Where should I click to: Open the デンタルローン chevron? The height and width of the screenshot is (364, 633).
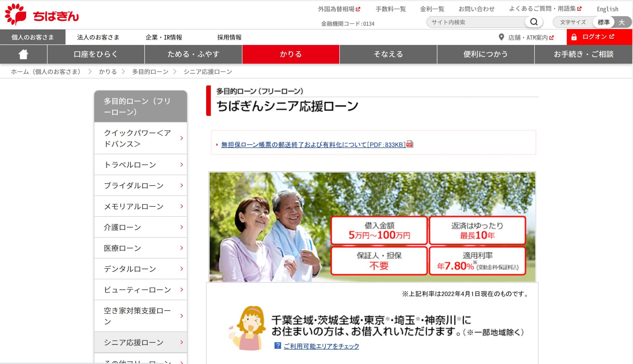pyautogui.click(x=182, y=269)
